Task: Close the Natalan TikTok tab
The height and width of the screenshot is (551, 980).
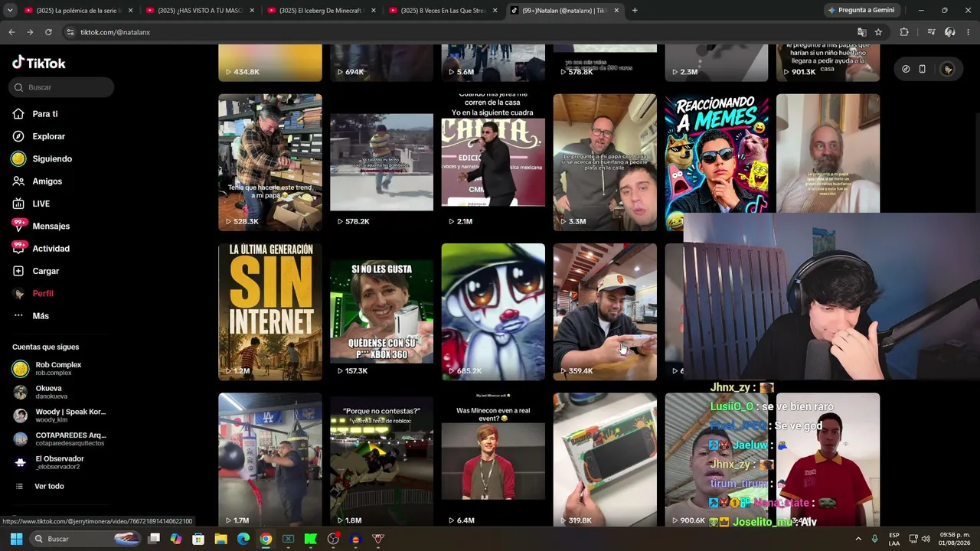Action: pos(616,11)
